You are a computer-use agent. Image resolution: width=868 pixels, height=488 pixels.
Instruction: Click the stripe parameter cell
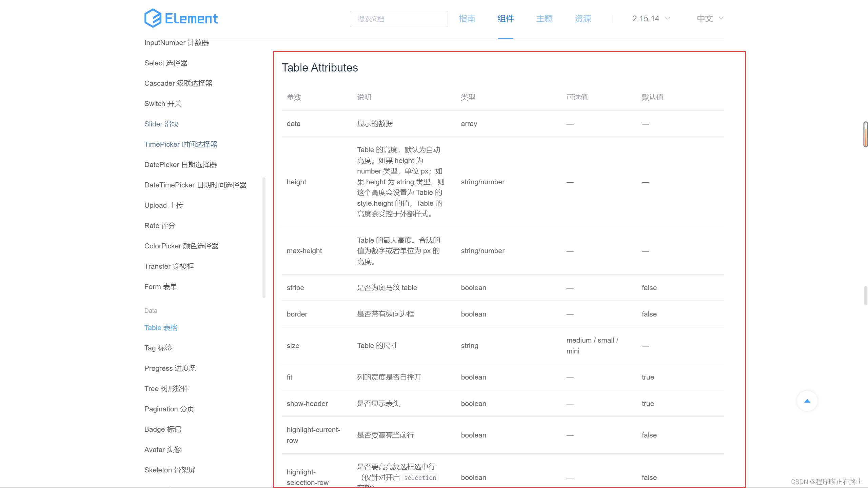tap(295, 288)
